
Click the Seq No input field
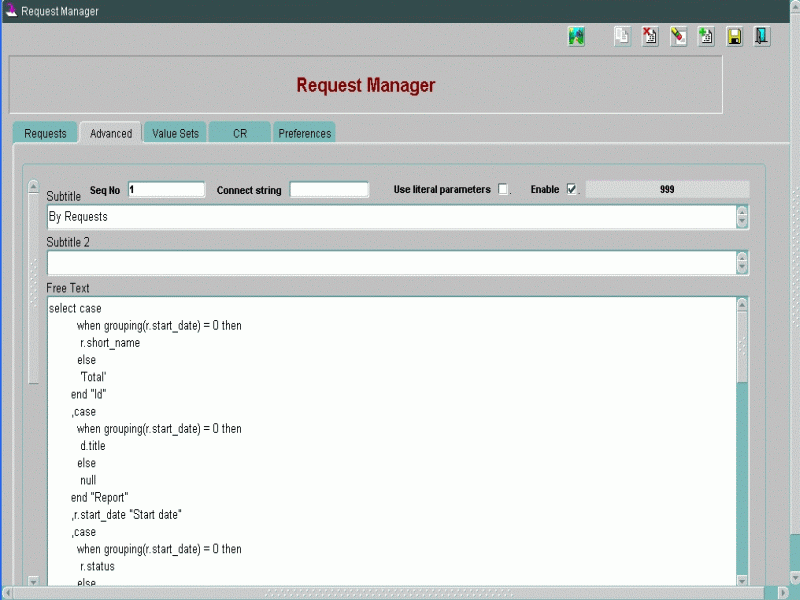(166, 190)
